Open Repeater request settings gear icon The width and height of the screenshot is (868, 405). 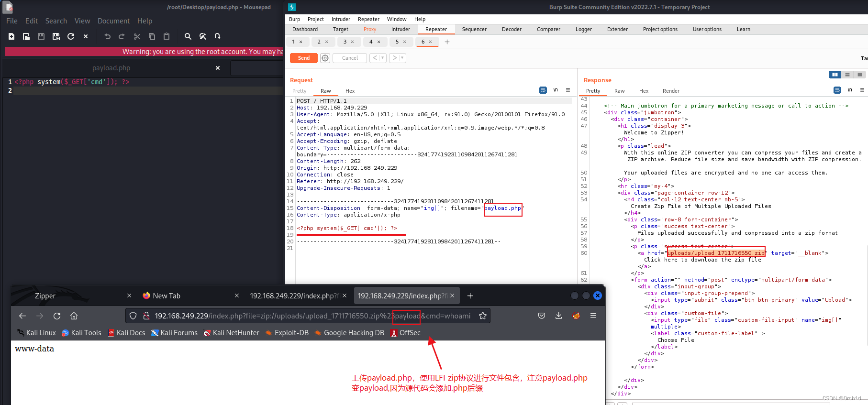(325, 58)
